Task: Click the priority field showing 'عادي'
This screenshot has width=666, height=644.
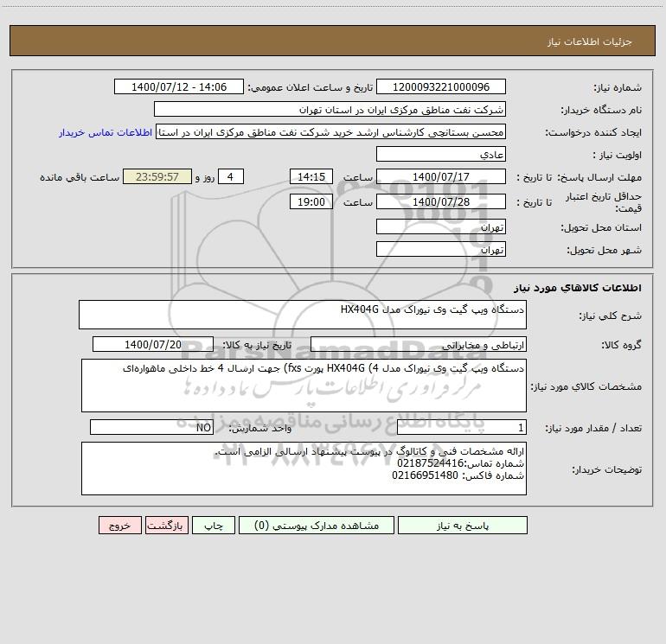Action: point(441,155)
